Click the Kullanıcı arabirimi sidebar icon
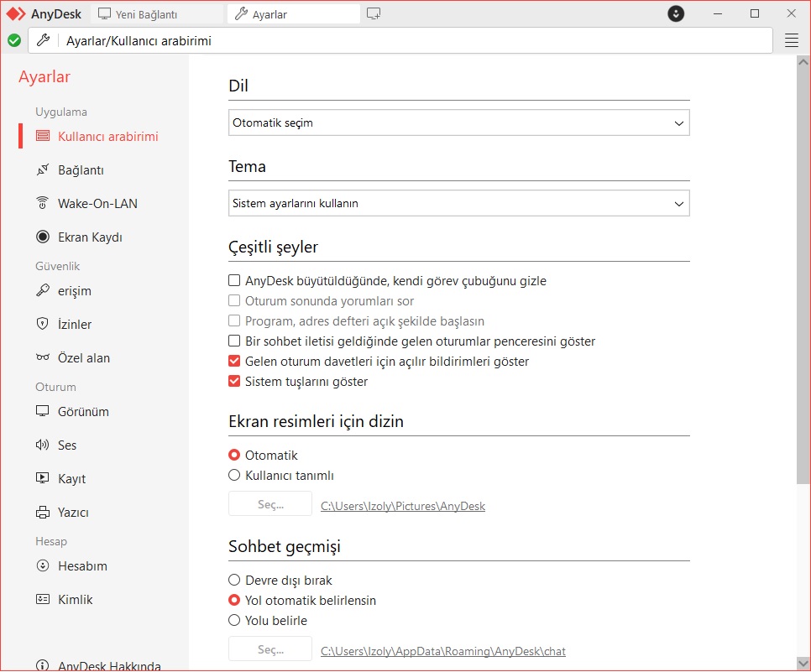The height and width of the screenshot is (672, 811). point(43,136)
